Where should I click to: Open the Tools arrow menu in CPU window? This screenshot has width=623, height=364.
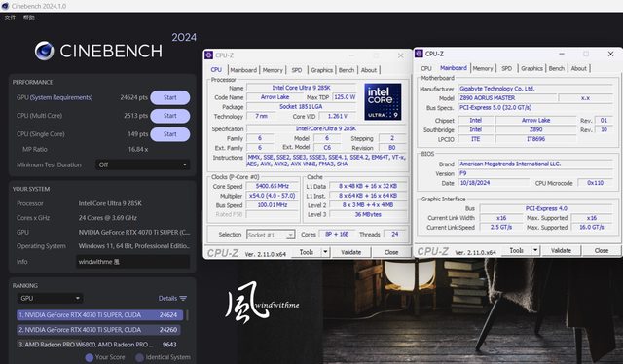click(325, 252)
